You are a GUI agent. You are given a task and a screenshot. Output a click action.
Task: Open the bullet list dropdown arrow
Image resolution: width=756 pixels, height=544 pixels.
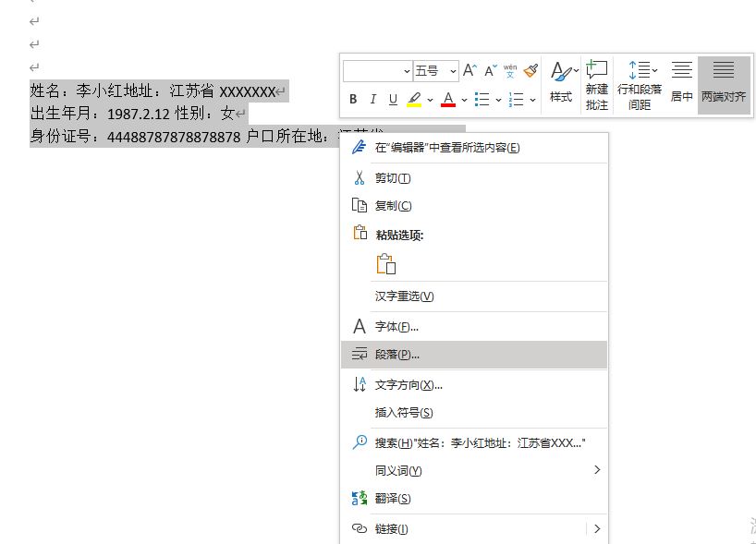click(497, 99)
